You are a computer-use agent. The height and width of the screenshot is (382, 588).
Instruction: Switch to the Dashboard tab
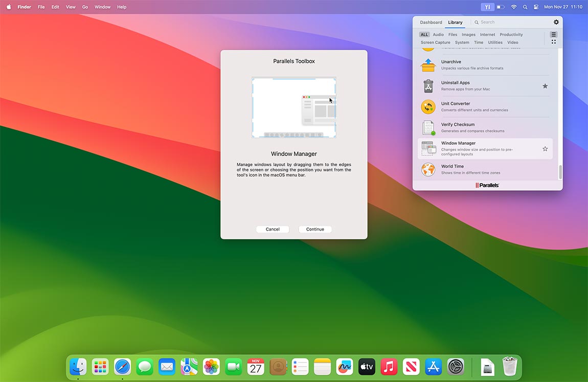point(431,22)
